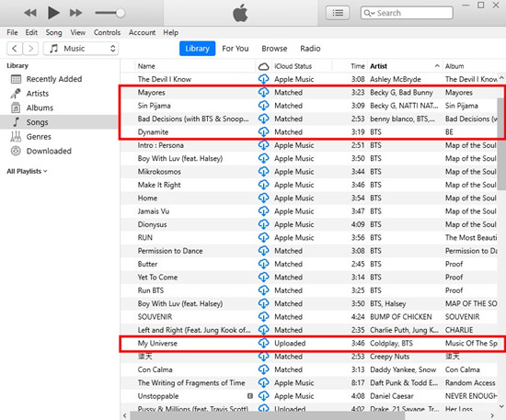506x420 pixels.
Task: Open the Music media type dropdown
Action: 81,49
